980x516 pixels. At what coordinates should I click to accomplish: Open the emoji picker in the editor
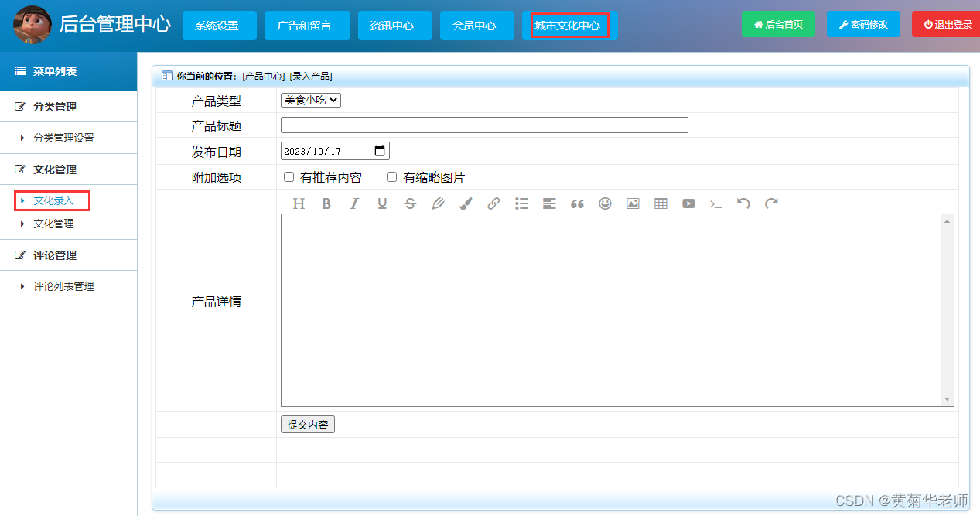pos(605,203)
